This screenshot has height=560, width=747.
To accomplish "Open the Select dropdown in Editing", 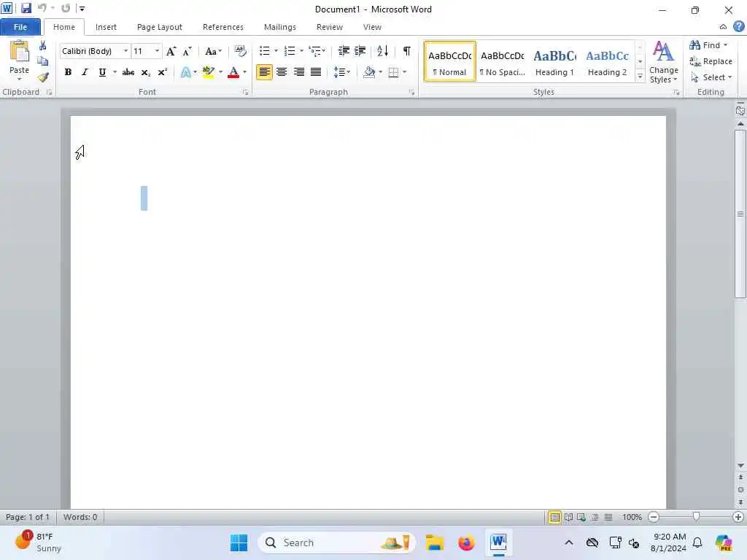I will coord(711,77).
